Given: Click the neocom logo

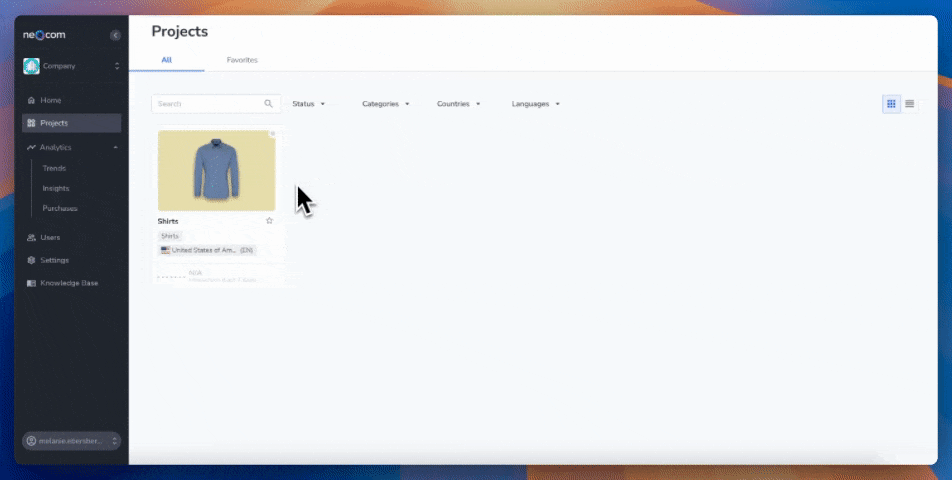Looking at the screenshot, I should (44, 35).
